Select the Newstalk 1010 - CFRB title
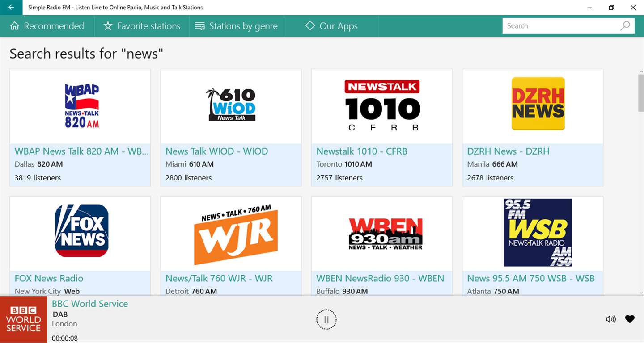 coord(362,151)
